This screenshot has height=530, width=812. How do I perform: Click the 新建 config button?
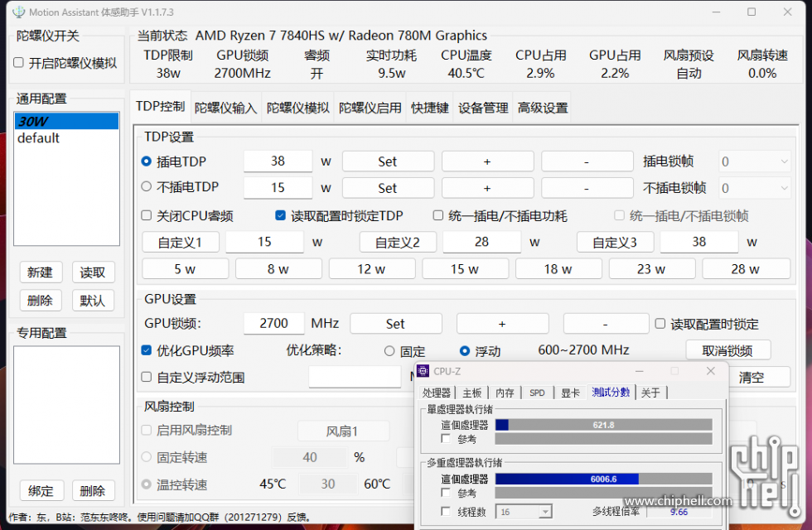pyautogui.click(x=41, y=272)
